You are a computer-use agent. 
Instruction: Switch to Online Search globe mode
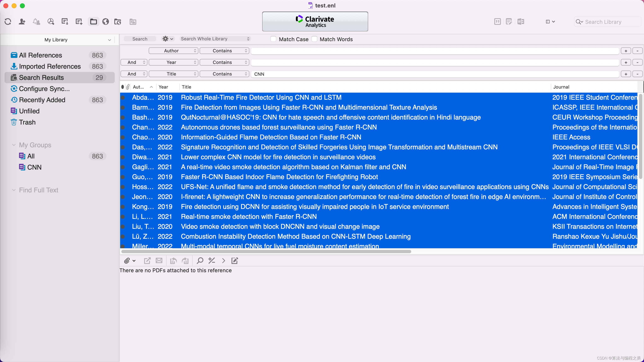point(105,22)
